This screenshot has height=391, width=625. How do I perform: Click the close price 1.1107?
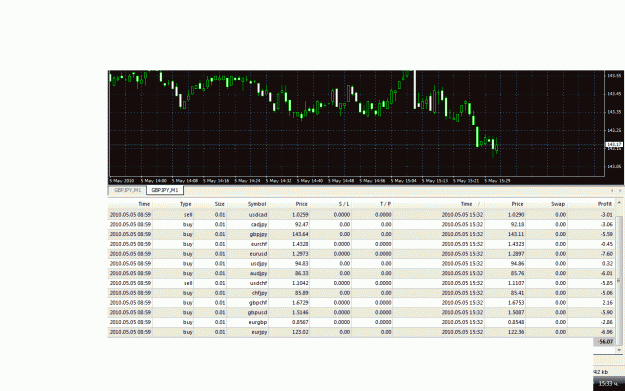(516, 283)
